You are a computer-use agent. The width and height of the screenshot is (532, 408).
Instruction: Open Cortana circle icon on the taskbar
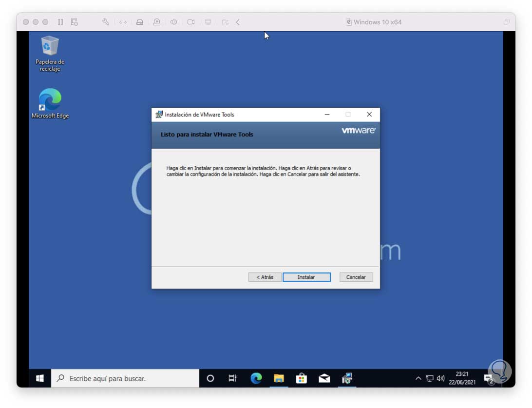point(210,378)
